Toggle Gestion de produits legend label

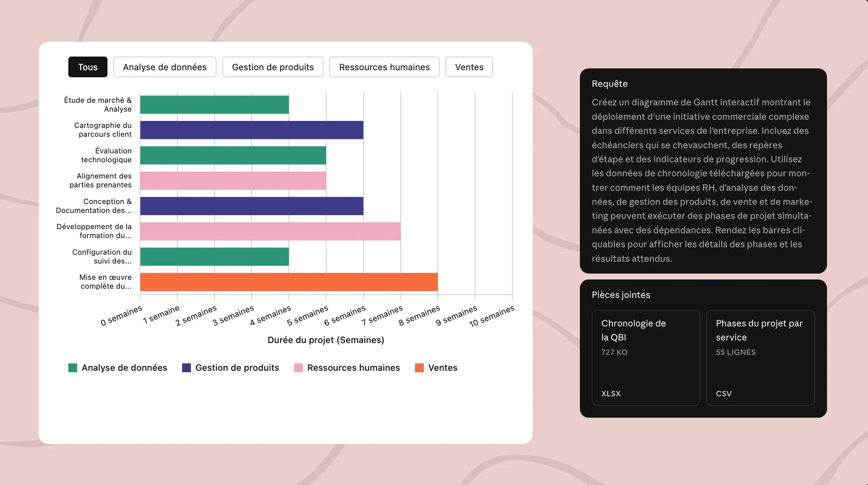237,367
